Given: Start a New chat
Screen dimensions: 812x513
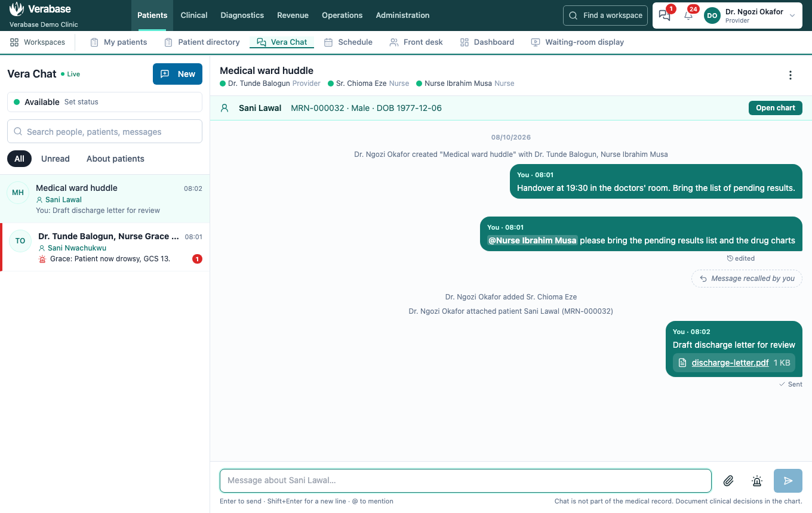Looking at the screenshot, I should coord(177,74).
